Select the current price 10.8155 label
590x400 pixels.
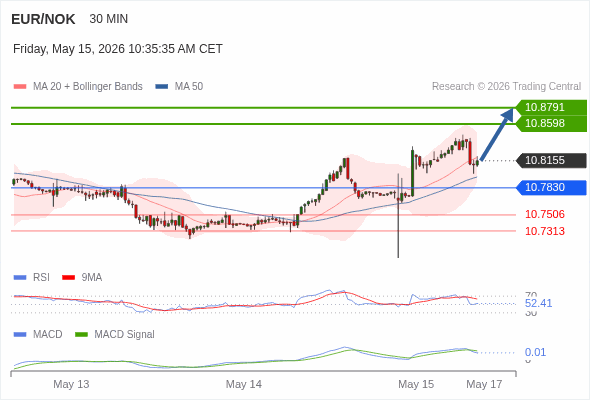pyautogui.click(x=551, y=161)
